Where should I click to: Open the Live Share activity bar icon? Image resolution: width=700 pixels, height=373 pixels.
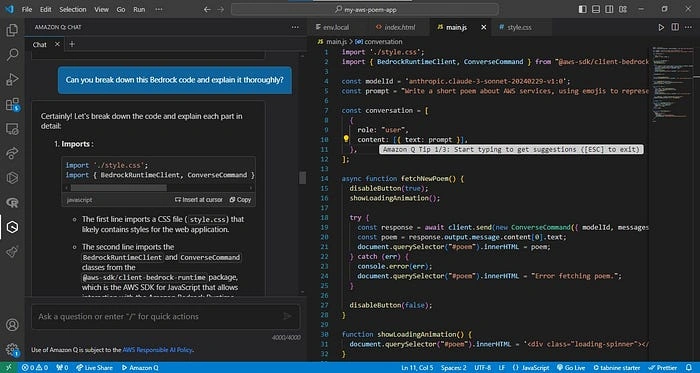(x=12, y=153)
